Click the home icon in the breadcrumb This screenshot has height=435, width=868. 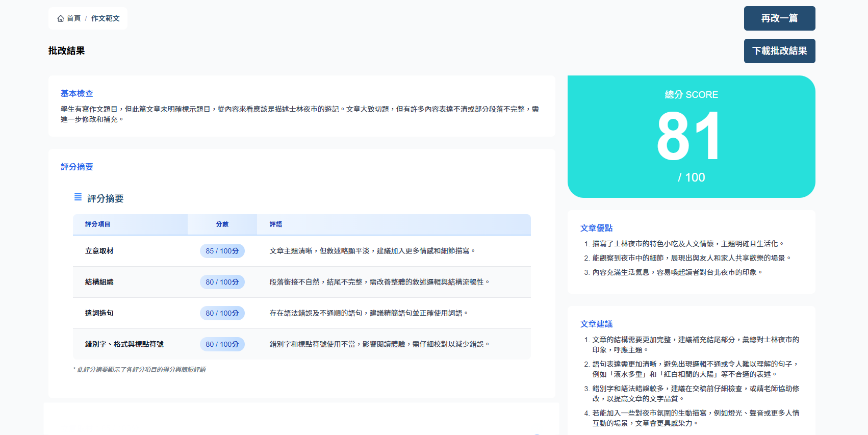pyautogui.click(x=61, y=18)
